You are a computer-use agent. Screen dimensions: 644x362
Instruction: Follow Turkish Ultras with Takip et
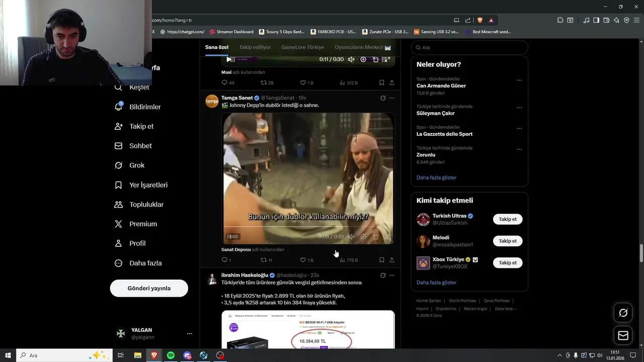508,219
